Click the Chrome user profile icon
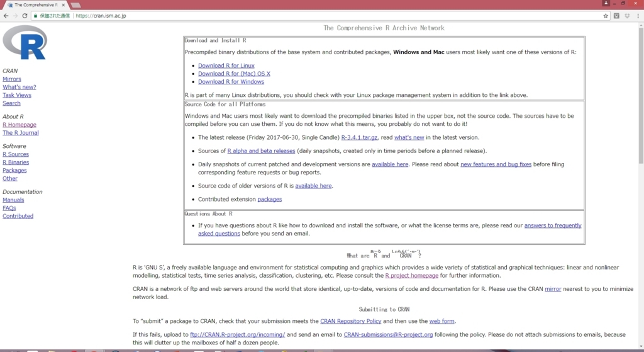The width and height of the screenshot is (644, 352). [x=606, y=3]
